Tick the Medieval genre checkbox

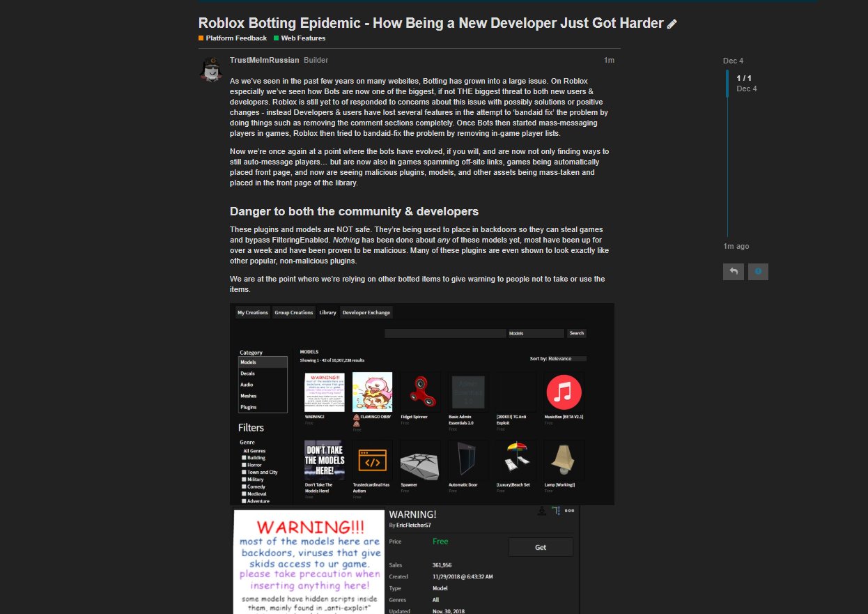[244, 493]
